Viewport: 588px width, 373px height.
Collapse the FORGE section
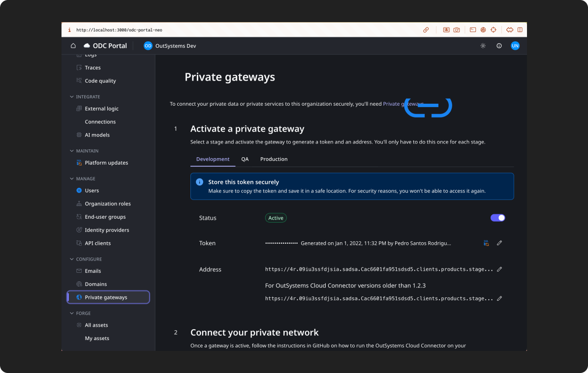pyautogui.click(x=72, y=313)
